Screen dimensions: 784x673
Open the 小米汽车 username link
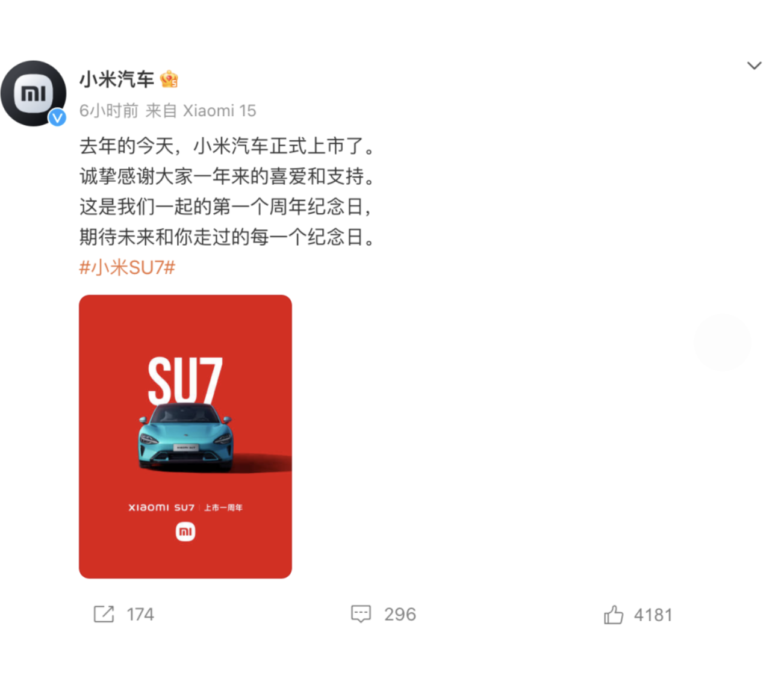117,79
